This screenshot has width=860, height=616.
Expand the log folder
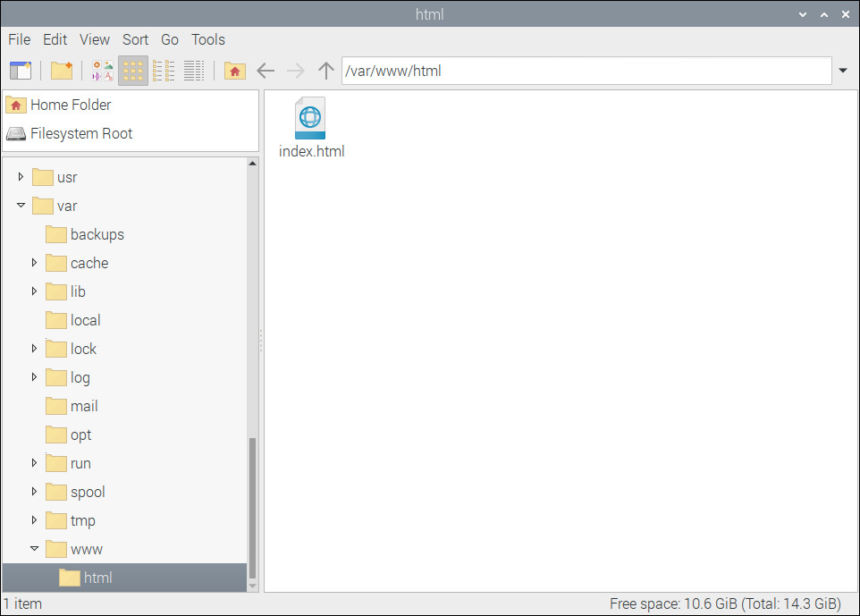34,376
